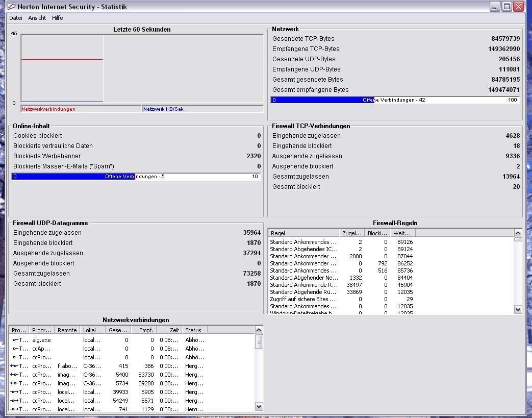Viewport: 532px width, 418px height.
Task: Click the blue Netzwerk KB/Sek. graph legend
Action: pyautogui.click(x=203, y=109)
